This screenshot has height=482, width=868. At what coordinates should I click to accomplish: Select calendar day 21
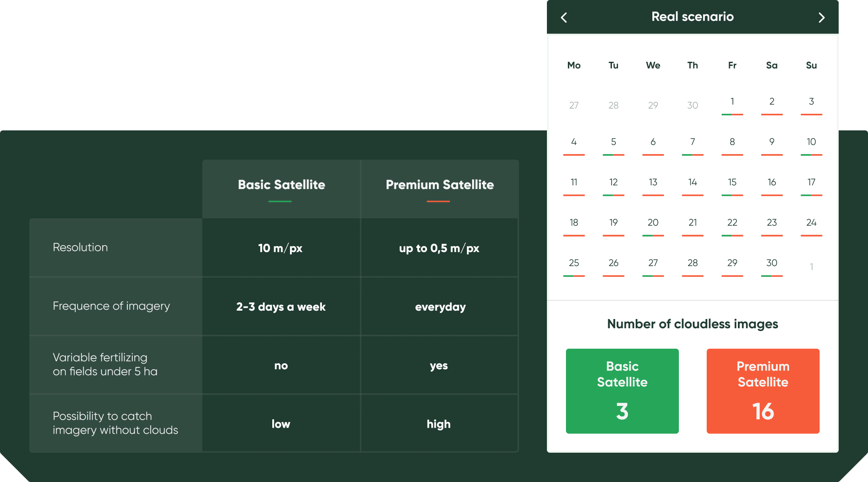click(692, 226)
